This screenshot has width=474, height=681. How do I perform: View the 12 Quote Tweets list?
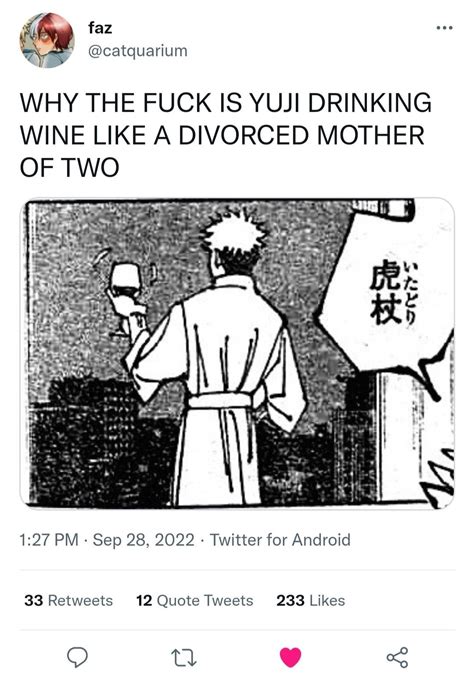click(x=195, y=600)
